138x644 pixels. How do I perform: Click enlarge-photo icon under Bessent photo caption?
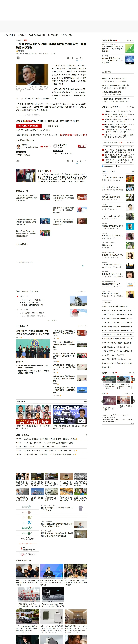click(x=21, y=91)
